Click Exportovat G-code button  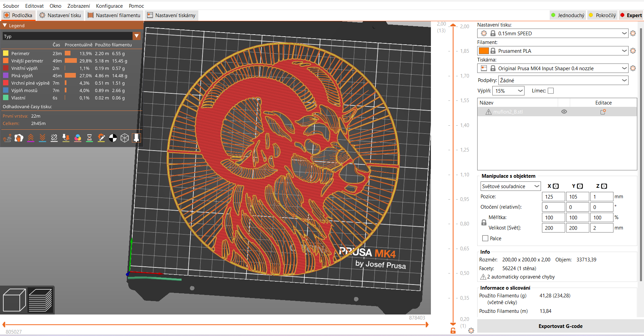pos(560,326)
